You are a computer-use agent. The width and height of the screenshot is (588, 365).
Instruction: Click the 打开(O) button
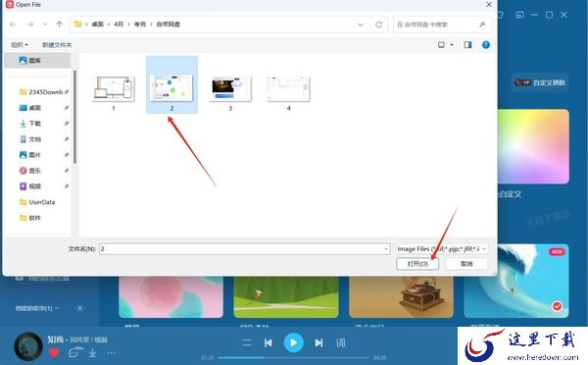(x=417, y=264)
